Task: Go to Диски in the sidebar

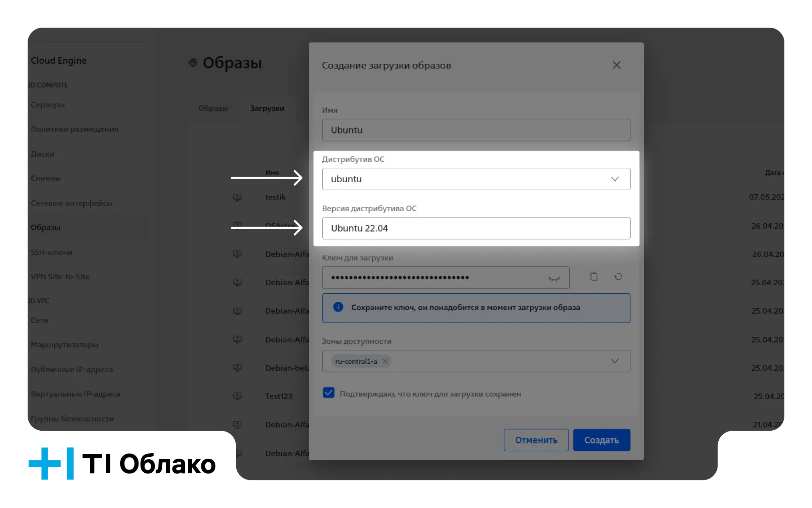Action: (x=42, y=154)
